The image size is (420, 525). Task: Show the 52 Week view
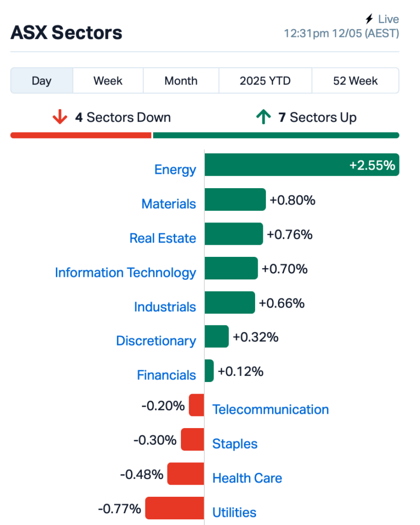pyautogui.click(x=355, y=80)
